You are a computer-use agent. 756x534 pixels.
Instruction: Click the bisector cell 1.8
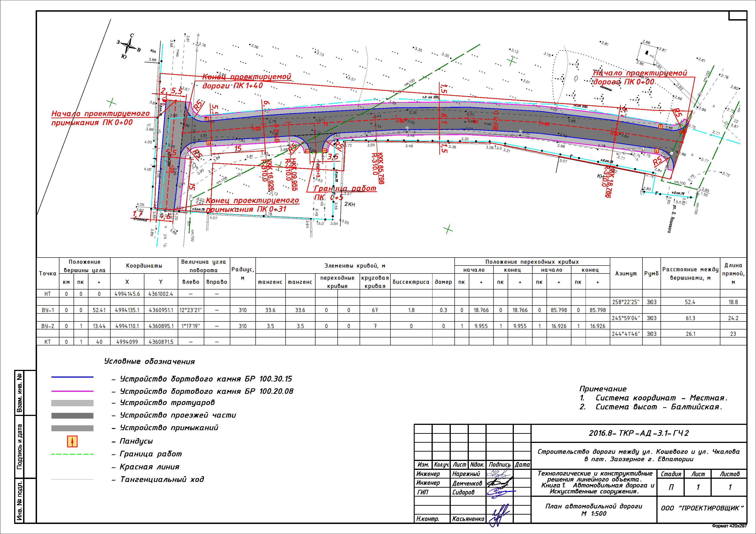tap(412, 310)
